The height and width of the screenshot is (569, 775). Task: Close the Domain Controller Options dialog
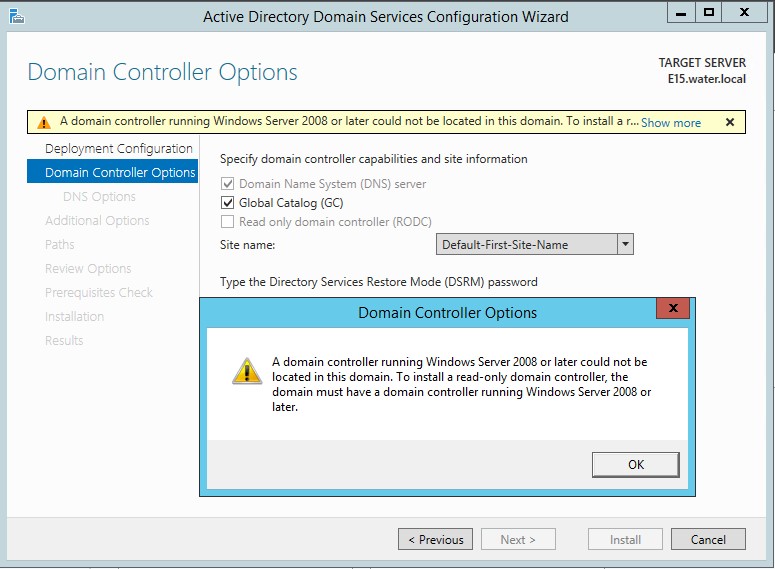click(x=673, y=308)
